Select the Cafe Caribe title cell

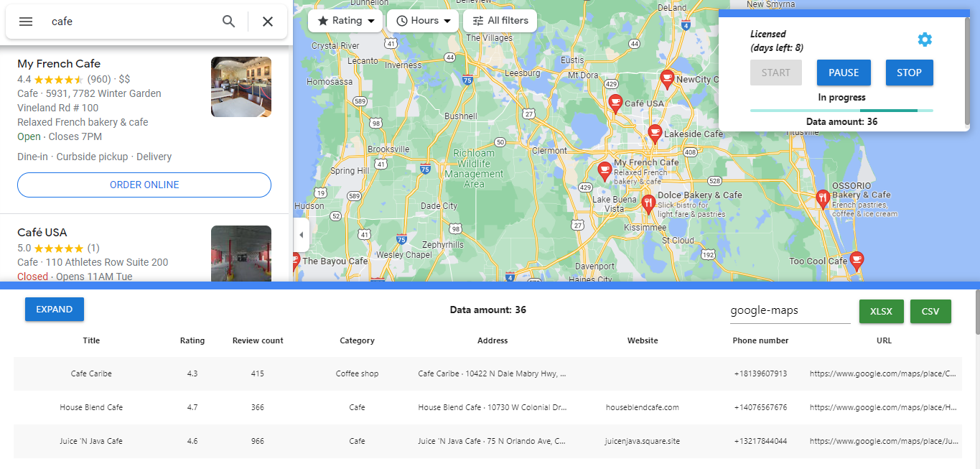pos(91,373)
